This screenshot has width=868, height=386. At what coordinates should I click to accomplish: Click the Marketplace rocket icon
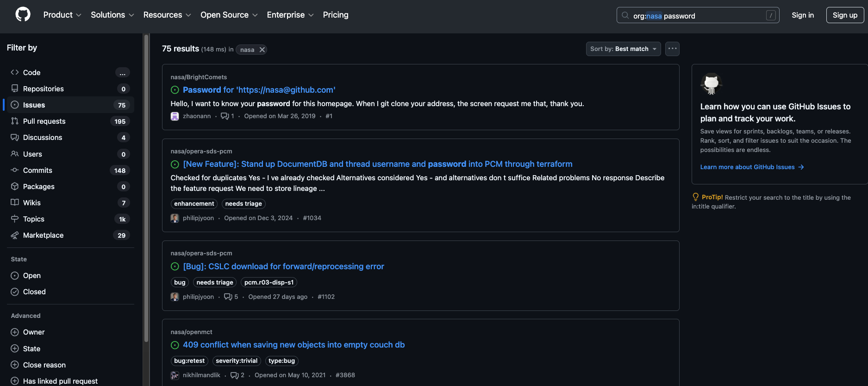coord(15,235)
